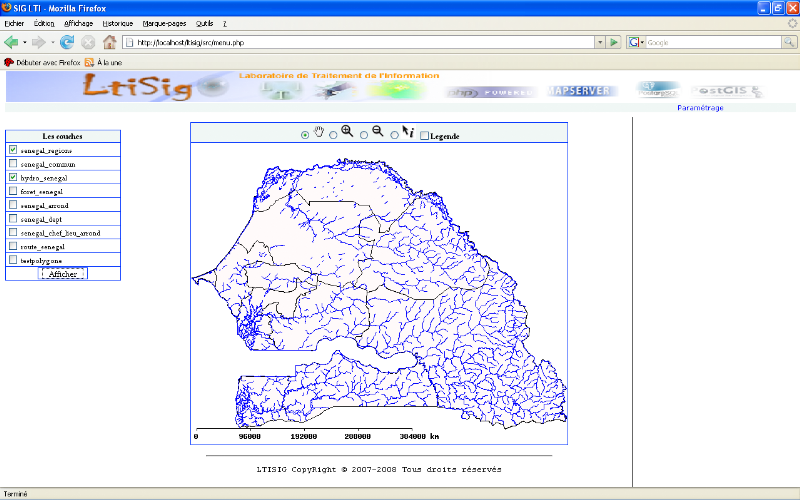The image size is (800, 500).
Task: Select the pan hand tool icon
Action: coord(319,133)
